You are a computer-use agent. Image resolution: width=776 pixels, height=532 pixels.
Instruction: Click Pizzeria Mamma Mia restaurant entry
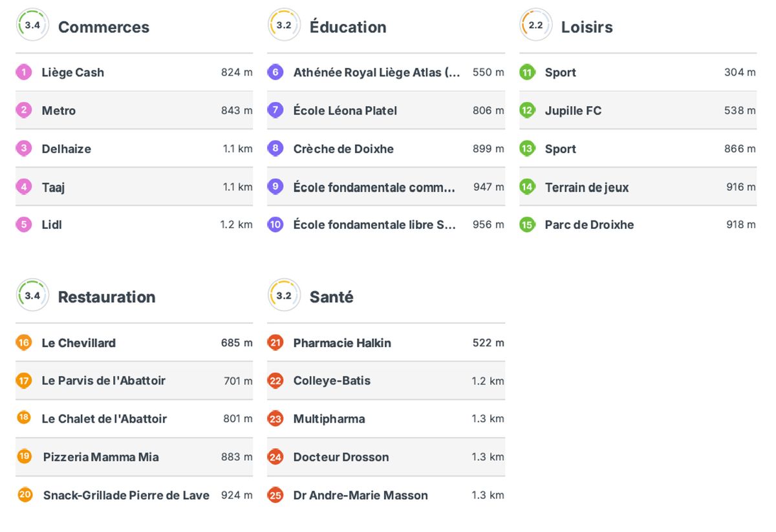[x=101, y=457]
